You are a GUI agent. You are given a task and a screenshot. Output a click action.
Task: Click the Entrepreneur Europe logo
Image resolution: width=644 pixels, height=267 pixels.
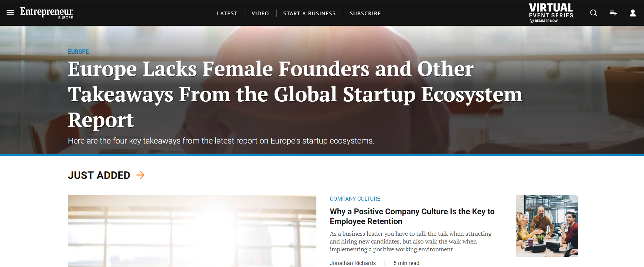tap(46, 13)
